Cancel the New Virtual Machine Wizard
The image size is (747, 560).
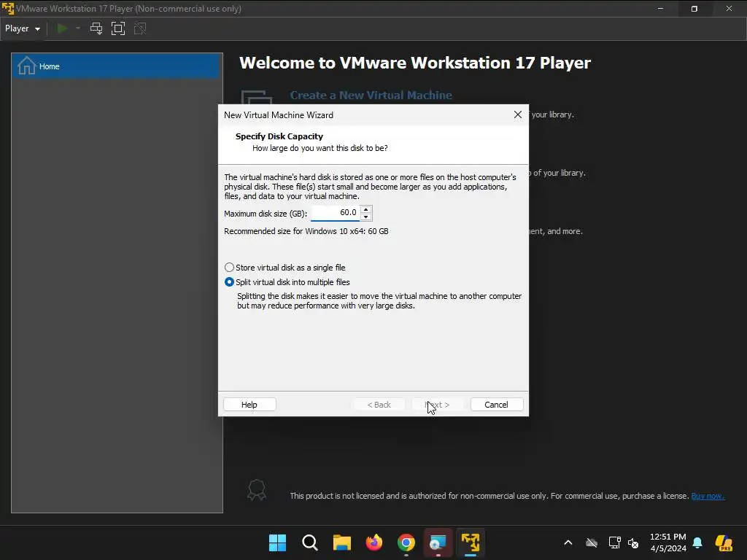click(x=496, y=404)
